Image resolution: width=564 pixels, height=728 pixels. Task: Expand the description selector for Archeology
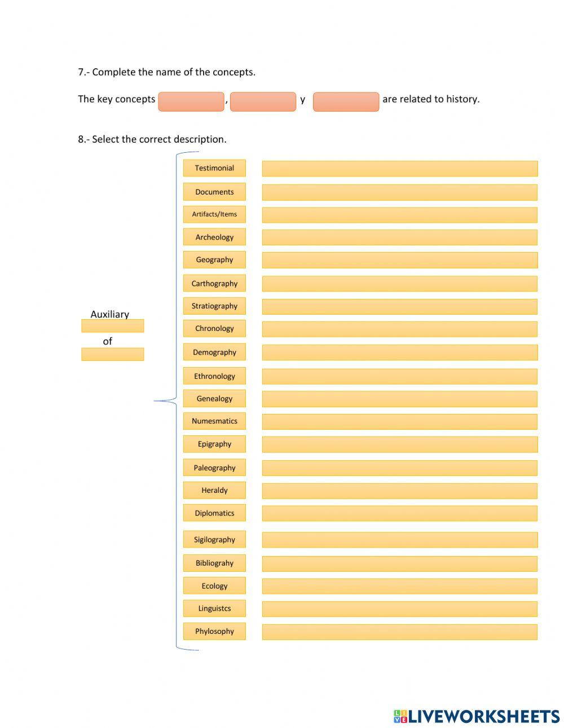[399, 237]
